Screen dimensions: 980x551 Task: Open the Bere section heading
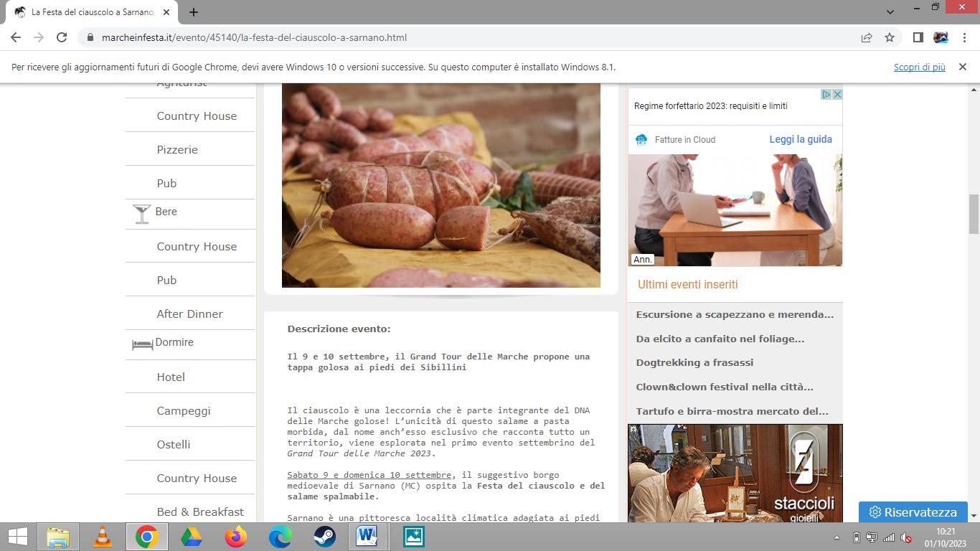tap(166, 212)
